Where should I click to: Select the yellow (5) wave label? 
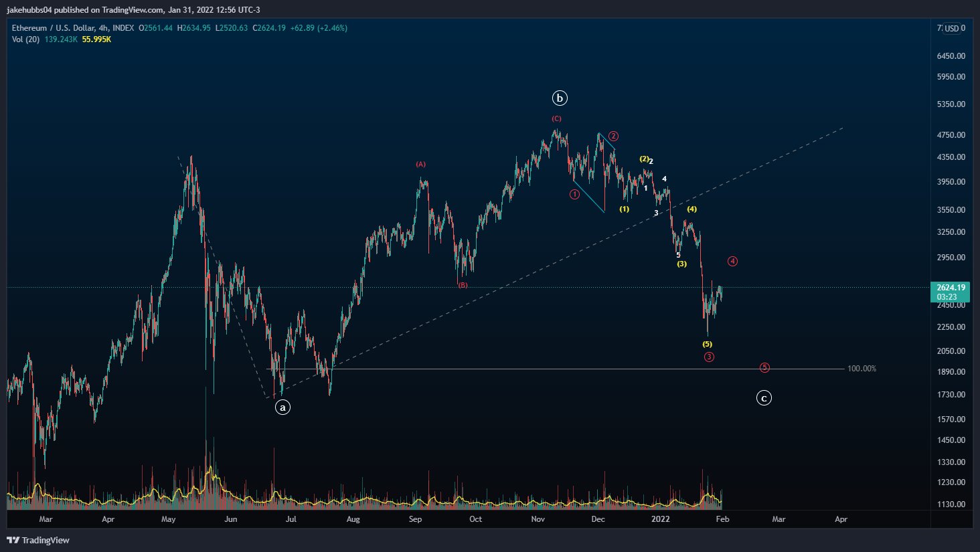[x=708, y=344]
